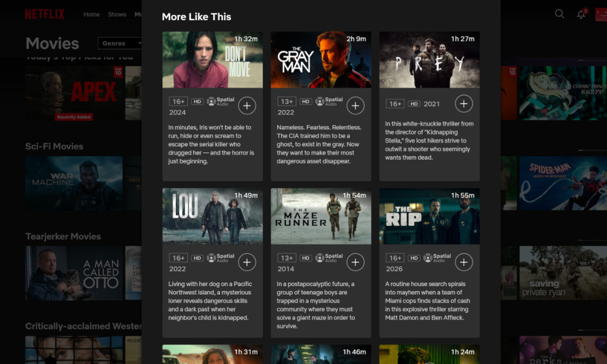Click 13+ rating badge on The Gray Man

coord(287,102)
